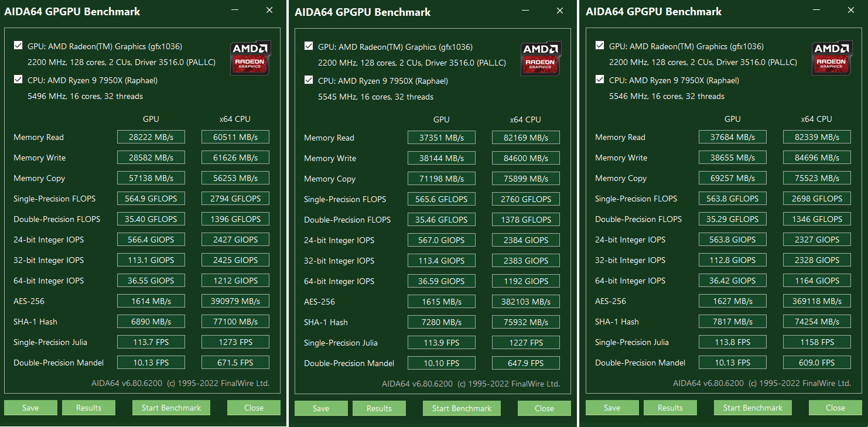Select GPU Memory Copy 71198 MB/s value
The height and width of the screenshot is (427, 868).
click(442, 179)
